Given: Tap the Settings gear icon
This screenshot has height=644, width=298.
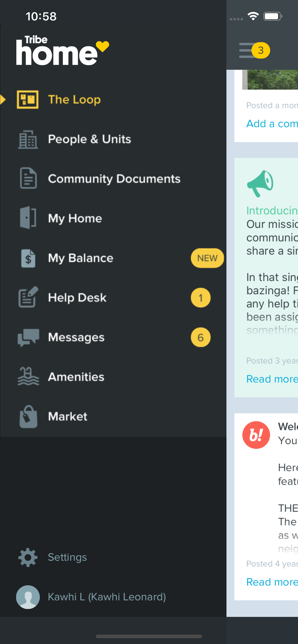Looking at the screenshot, I should tap(28, 557).
